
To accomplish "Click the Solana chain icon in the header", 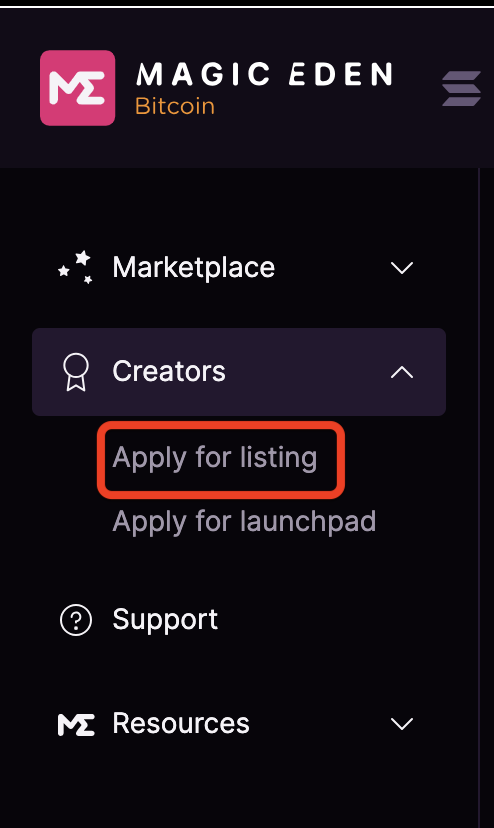I will 461,88.
